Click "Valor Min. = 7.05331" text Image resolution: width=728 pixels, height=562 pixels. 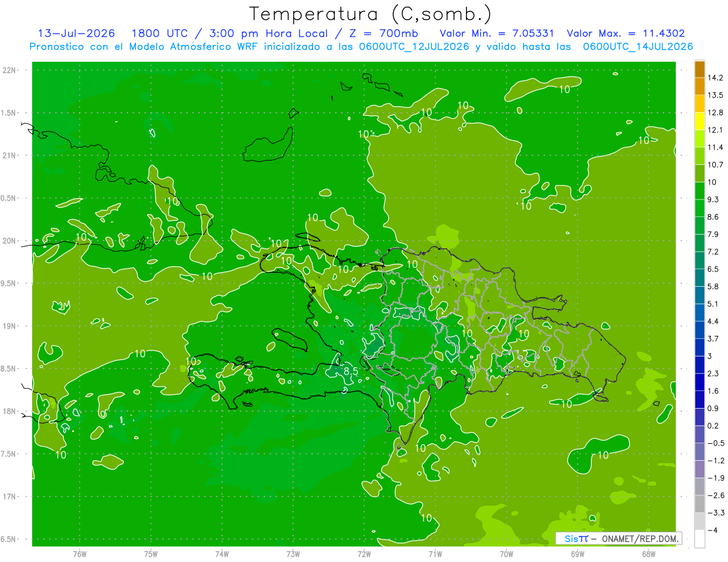pos(497,33)
